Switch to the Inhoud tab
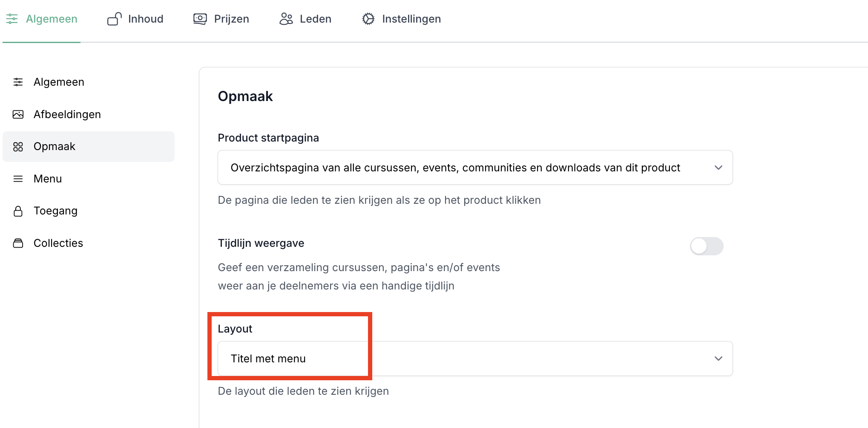 (x=145, y=19)
